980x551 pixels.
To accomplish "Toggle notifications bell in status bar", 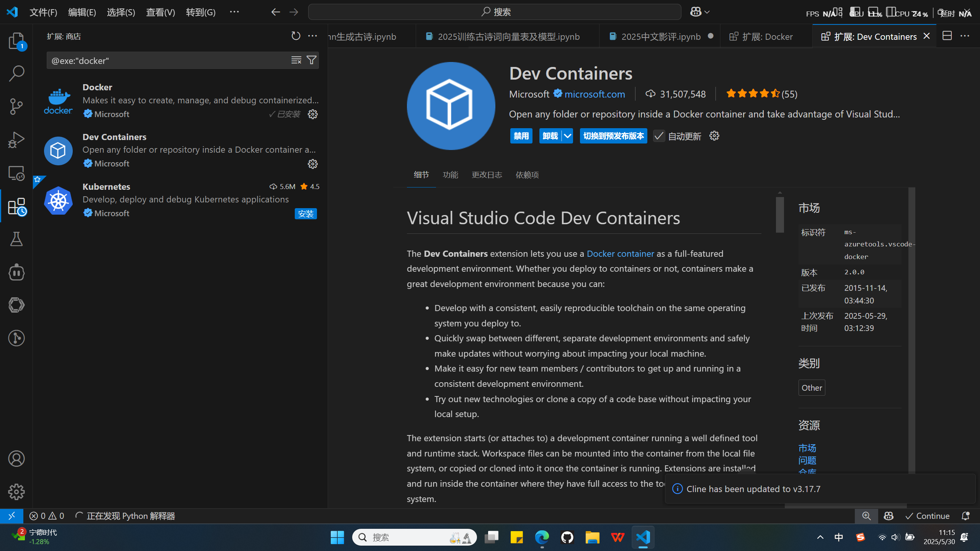I will tap(965, 516).
